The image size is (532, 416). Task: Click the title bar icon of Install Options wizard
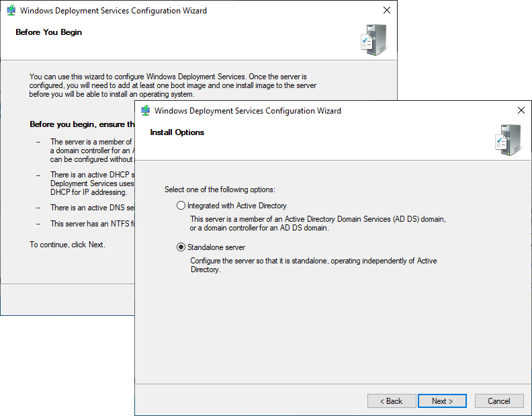coord(146,110)
